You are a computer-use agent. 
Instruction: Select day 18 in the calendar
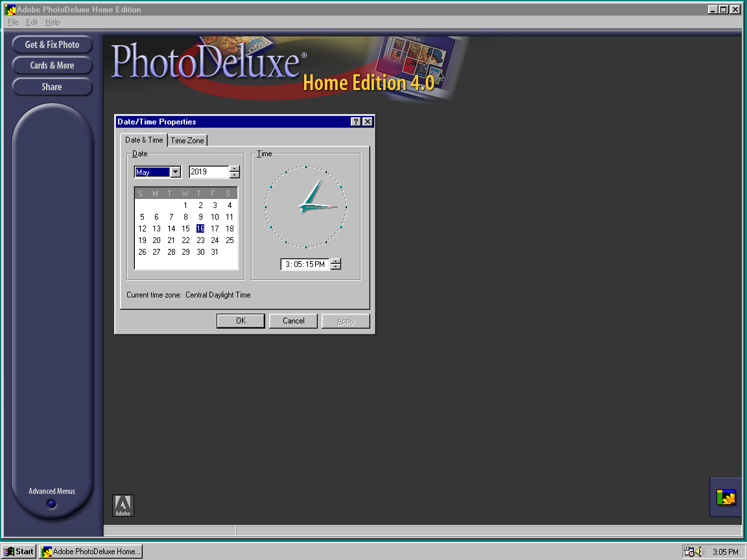(230, 229)
